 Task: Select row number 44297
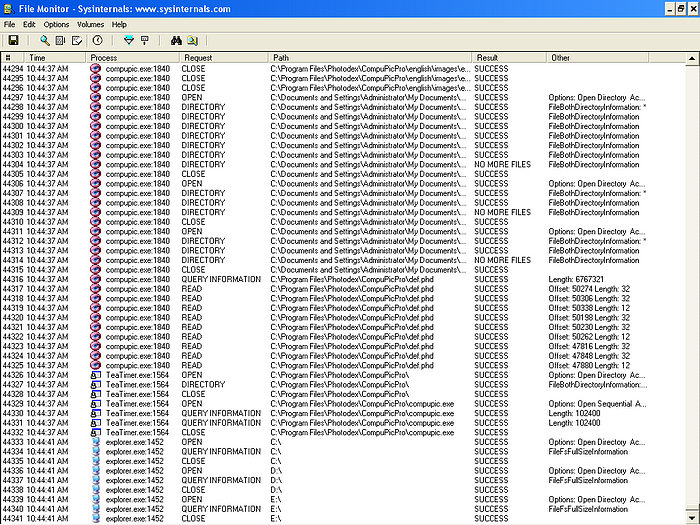[x=13, y=97]
